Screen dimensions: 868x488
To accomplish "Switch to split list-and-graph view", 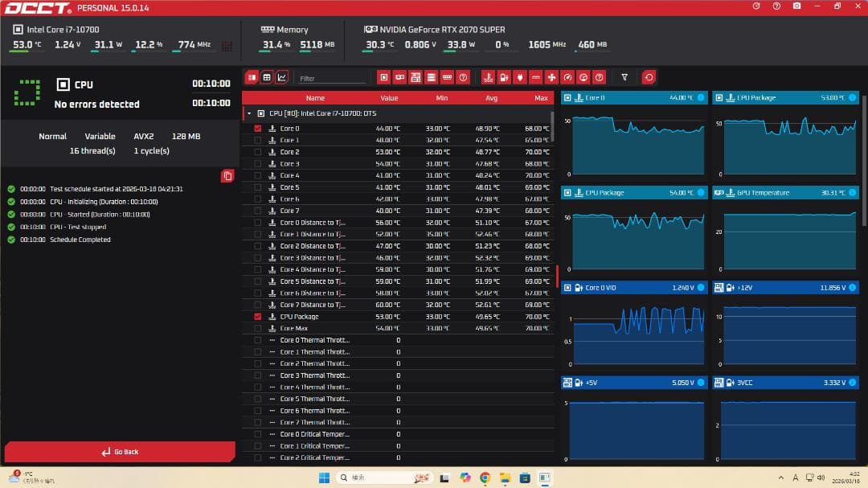I will coord(252,77).
